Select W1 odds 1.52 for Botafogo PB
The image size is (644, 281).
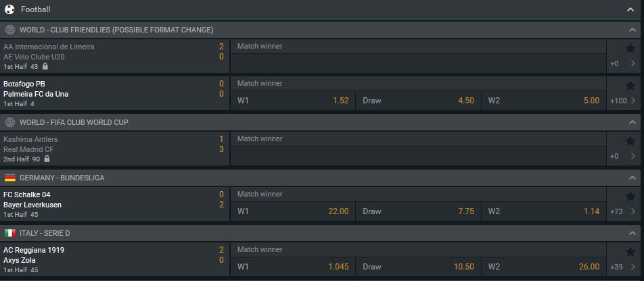[293, 101]
